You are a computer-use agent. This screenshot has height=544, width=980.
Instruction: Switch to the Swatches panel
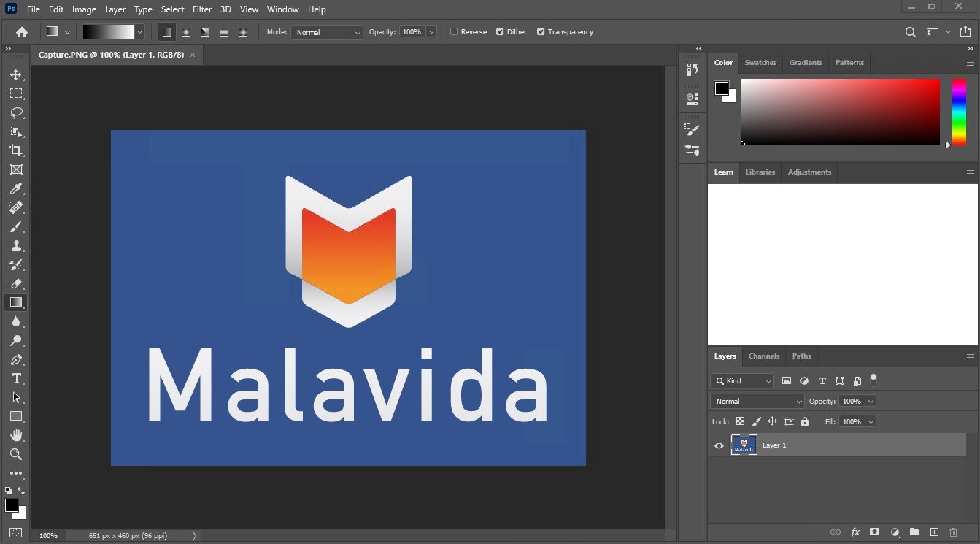(x=760, y=63)
